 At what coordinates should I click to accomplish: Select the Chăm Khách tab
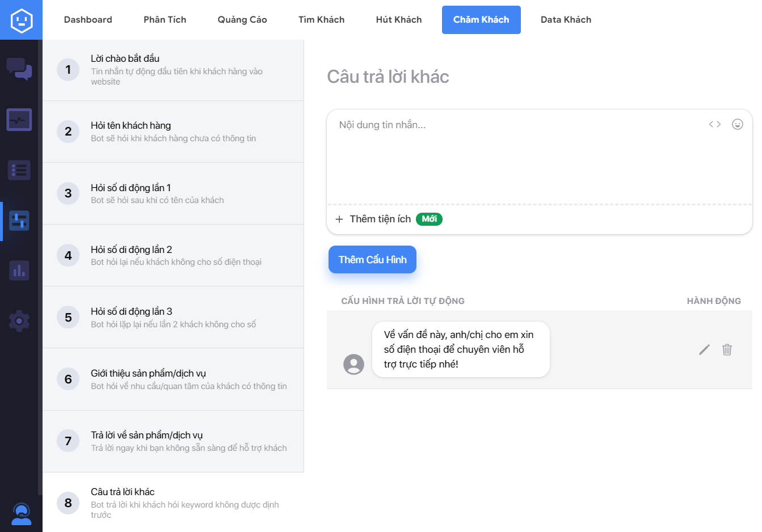(x=481, y=20)
